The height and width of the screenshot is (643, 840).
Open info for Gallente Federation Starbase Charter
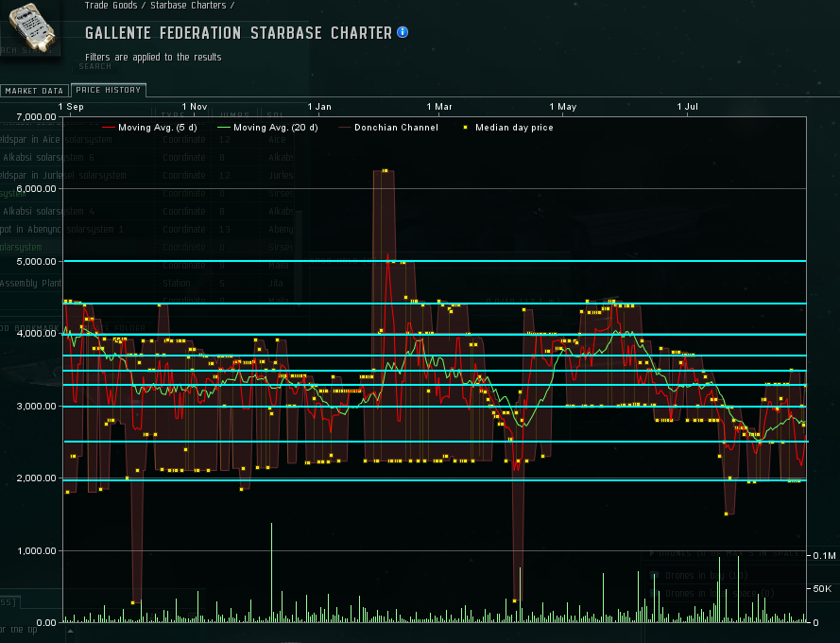(403, 33)
